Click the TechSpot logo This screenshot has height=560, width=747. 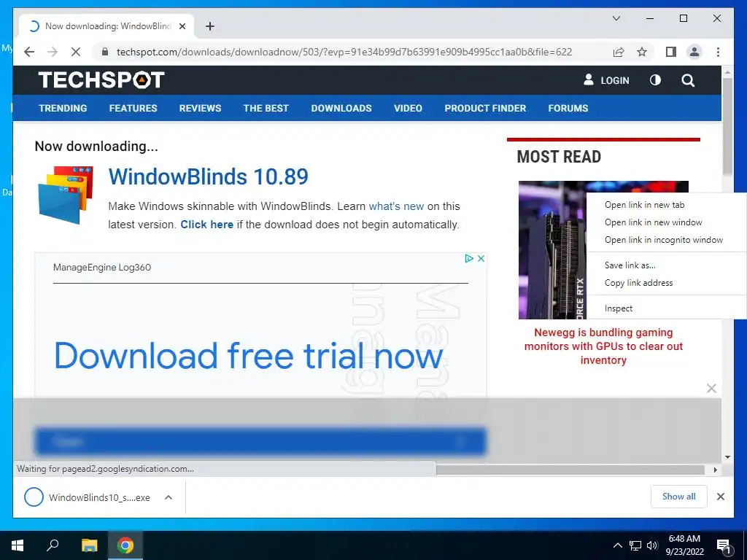tap(101, 79)
